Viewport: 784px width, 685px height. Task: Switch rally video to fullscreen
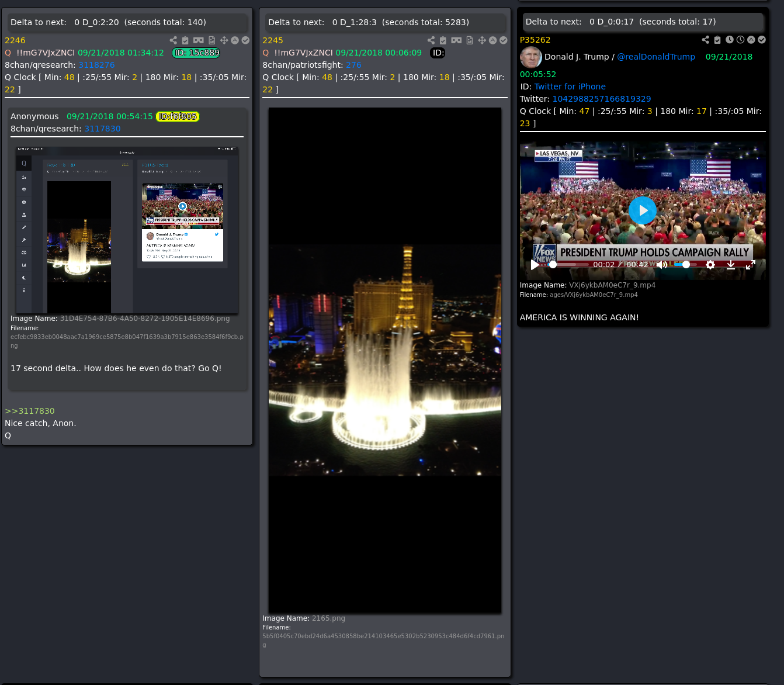(x=751, y=265)
